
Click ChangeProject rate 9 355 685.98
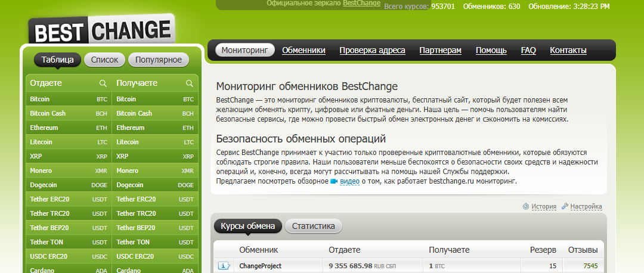(351, 266)
